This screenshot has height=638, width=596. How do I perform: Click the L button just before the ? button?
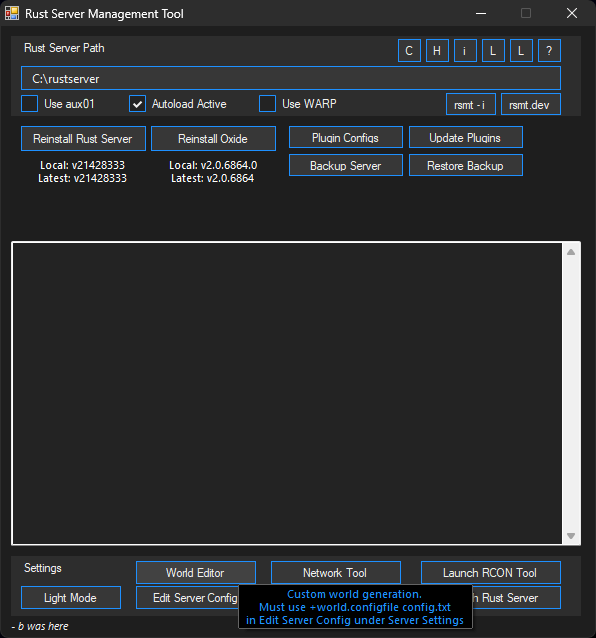[x=521, y=50]
